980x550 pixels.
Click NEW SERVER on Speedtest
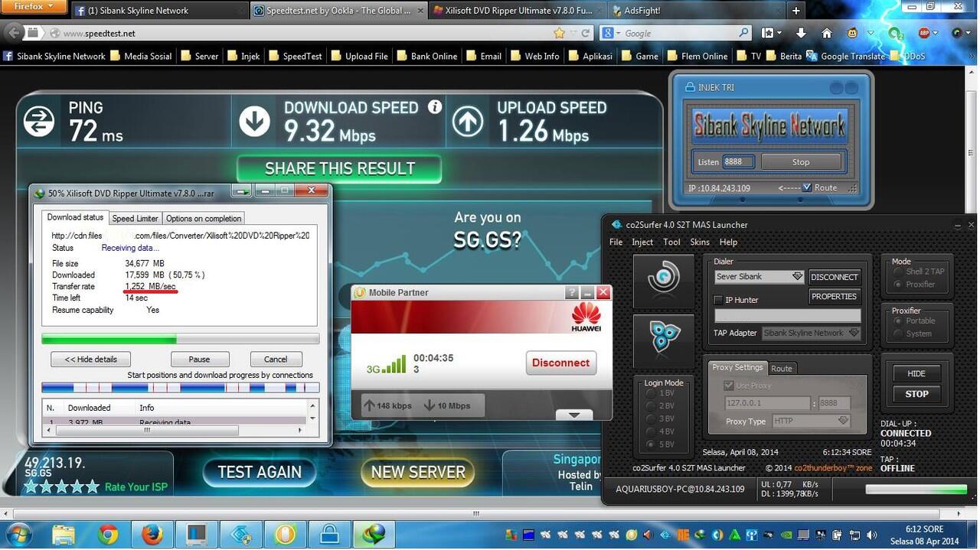(418, 472)
